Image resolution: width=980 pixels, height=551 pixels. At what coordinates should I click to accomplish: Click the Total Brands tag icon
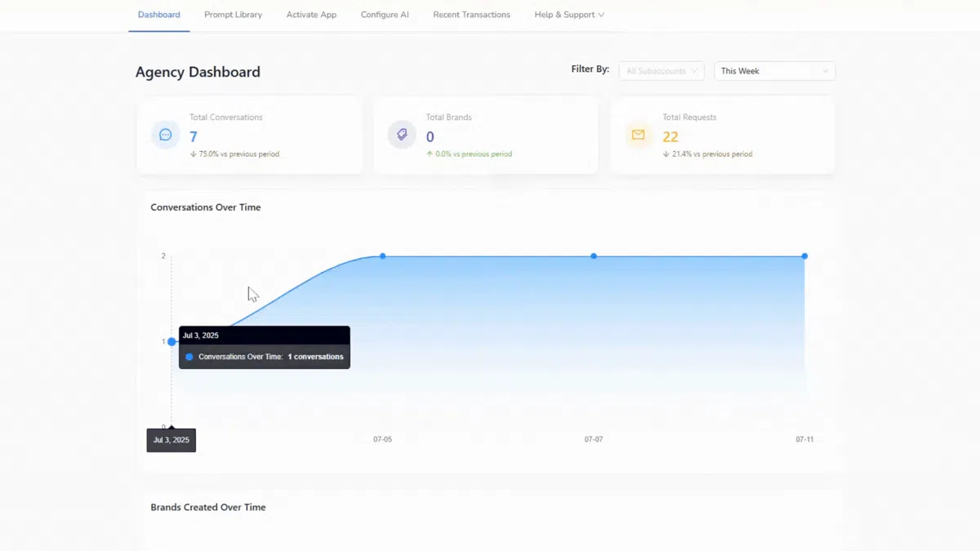click(402, 135)
